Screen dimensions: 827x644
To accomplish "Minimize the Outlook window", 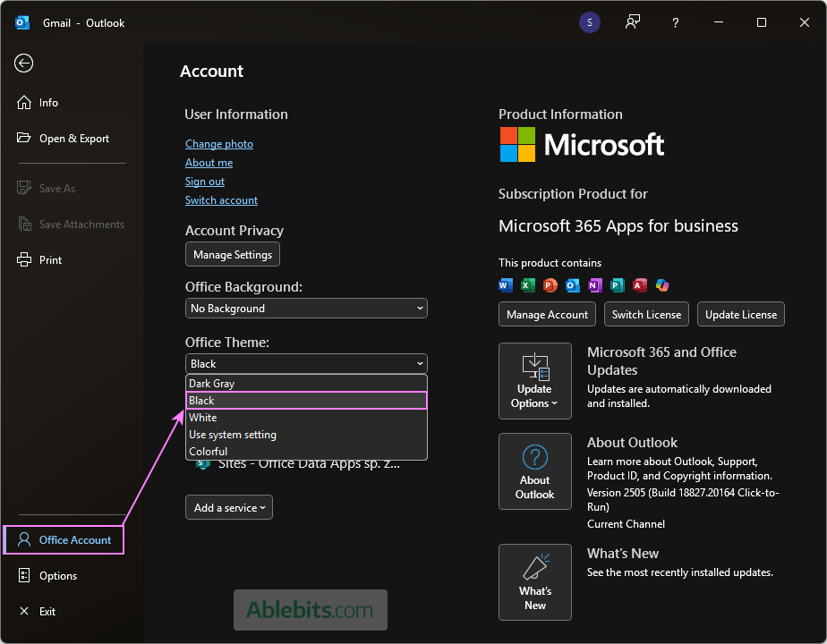I will pyautogui.click(x=719, y=22).
